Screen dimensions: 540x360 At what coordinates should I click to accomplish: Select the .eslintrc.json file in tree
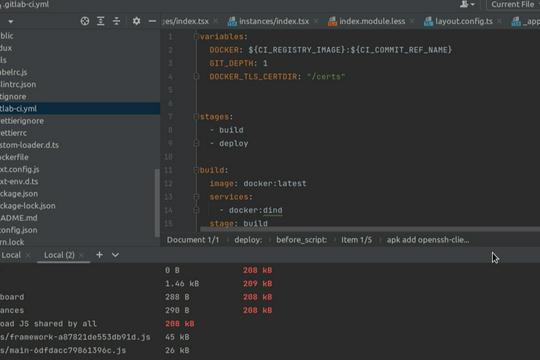point(18,84)
